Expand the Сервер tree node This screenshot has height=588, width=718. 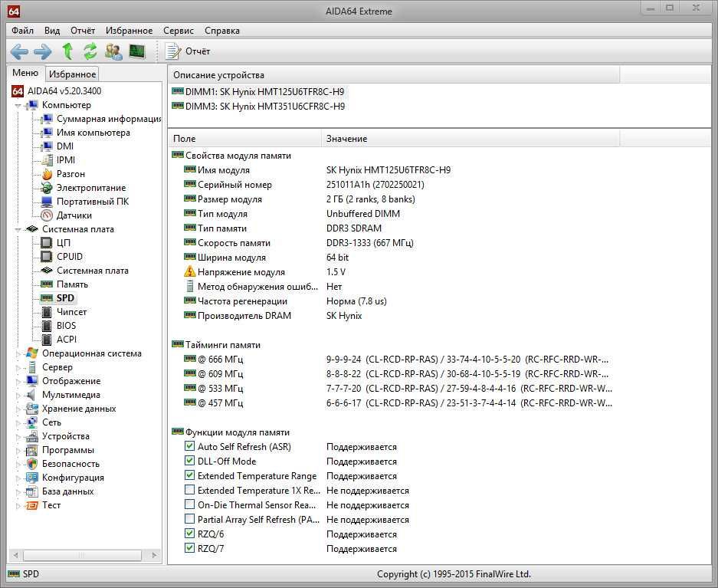pos(18,367)
